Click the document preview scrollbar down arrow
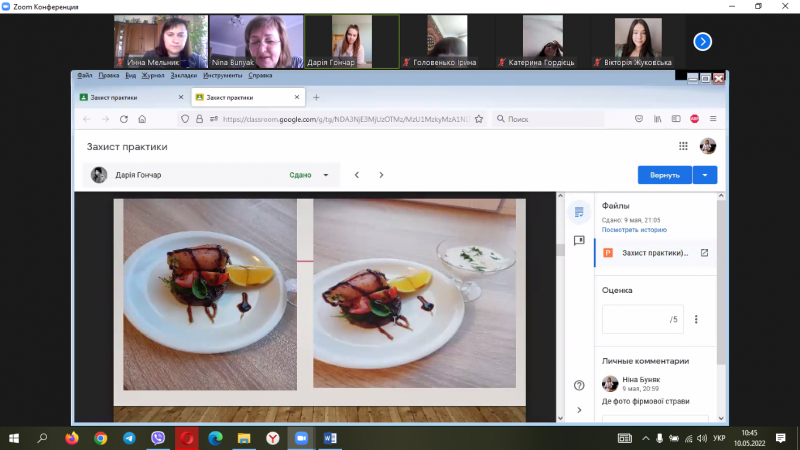The image size is (800, 450). [x=560, y=418]
